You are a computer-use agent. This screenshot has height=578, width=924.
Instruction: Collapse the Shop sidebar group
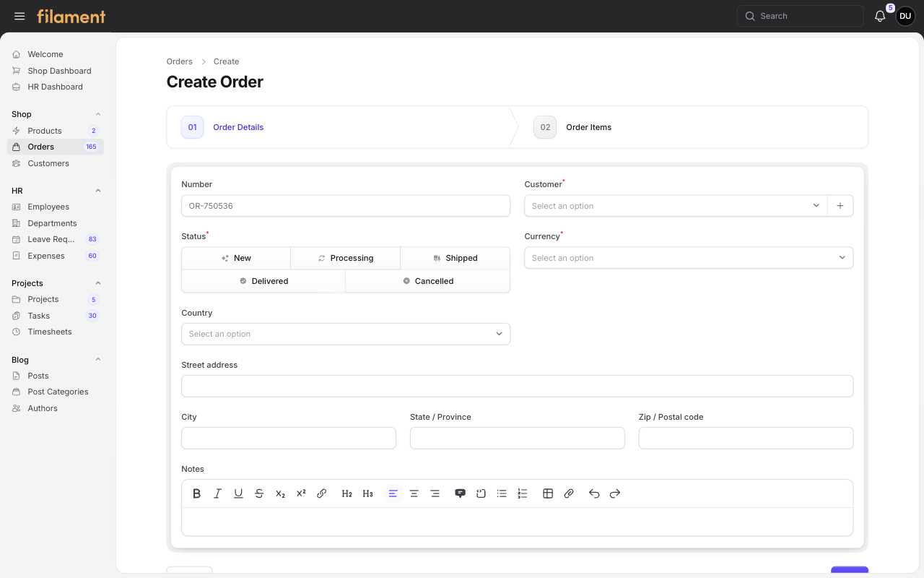click(98, 114)
